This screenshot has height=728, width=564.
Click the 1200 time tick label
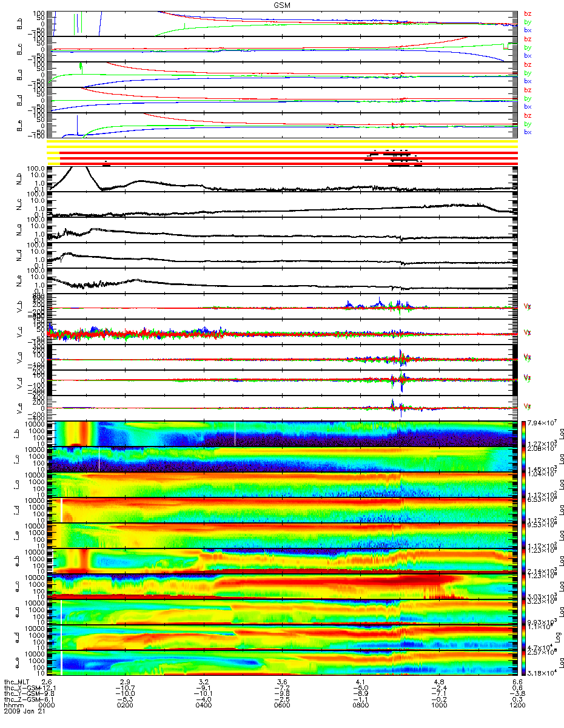(517, 706)
